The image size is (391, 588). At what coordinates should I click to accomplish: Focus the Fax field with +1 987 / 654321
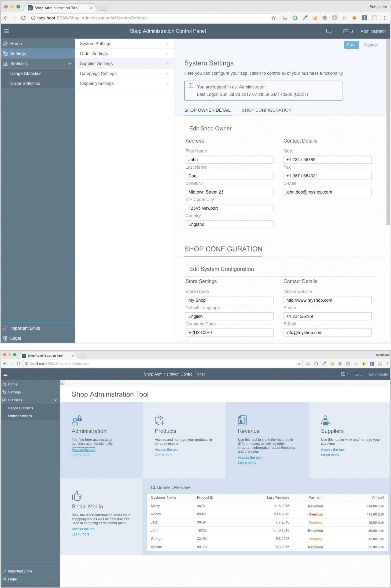coord(327,176)
